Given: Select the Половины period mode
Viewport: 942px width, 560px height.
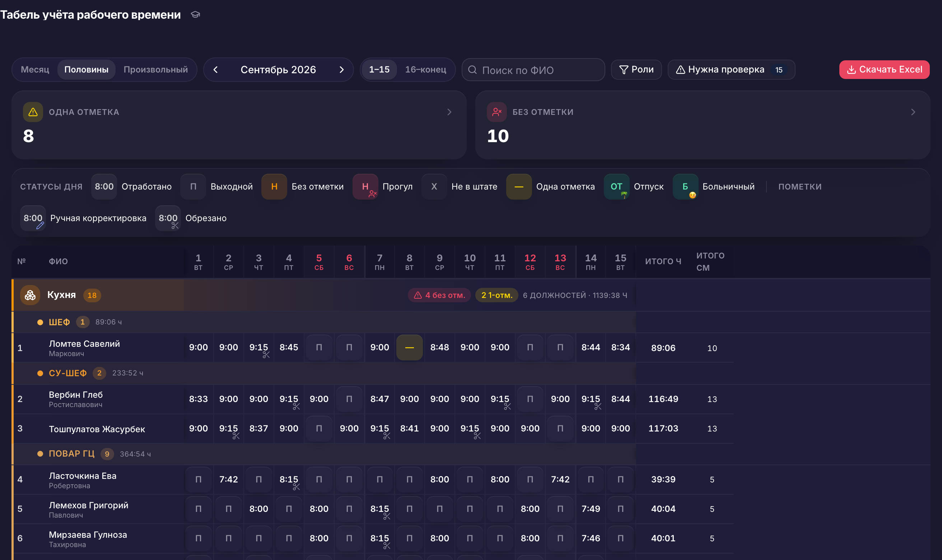Looking at the screenshot, I should pyautogui.click(x=87, y=70).
